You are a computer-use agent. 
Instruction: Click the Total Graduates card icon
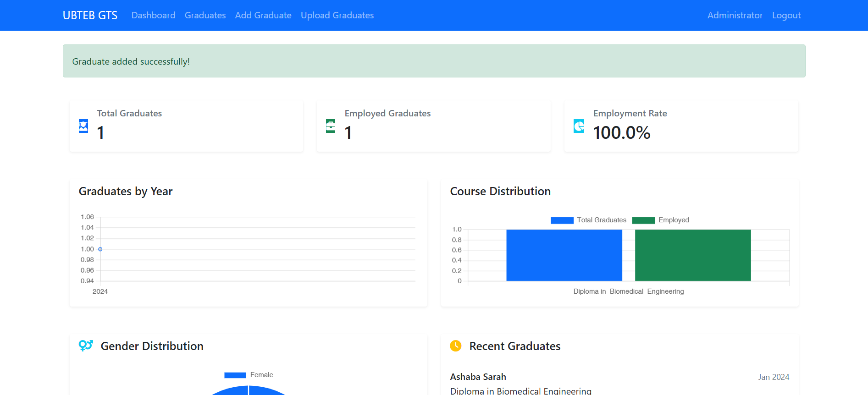pyautogui.click(x=83, y=126)
